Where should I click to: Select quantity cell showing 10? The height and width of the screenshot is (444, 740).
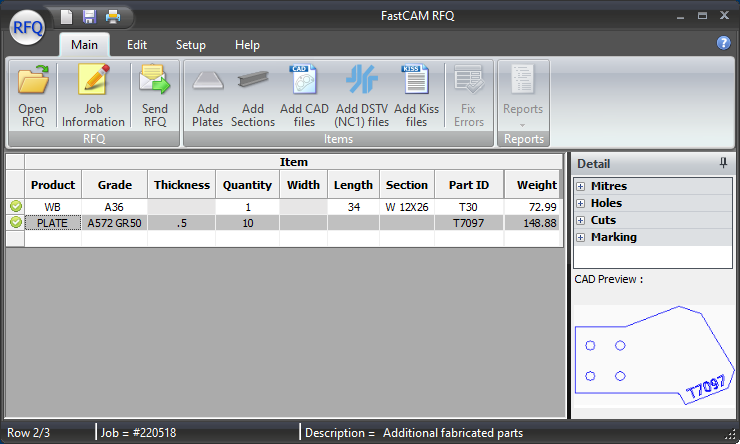point(247,223)
